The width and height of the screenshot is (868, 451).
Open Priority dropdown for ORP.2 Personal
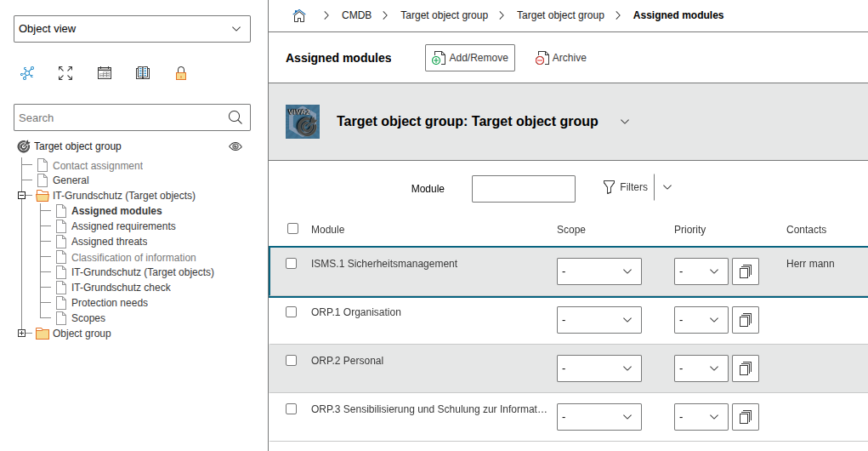pos(701,368)
